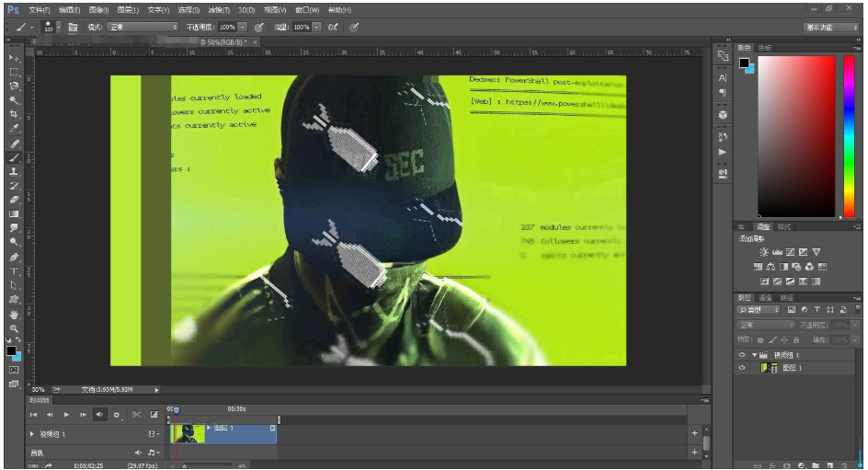
Task: Toggle visibility of 图层 1 layer
Action: click(x=742, y=368)
